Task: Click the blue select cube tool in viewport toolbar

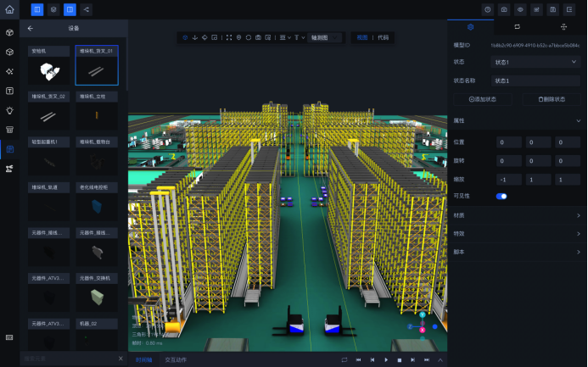Action: (x=185, y=37)
